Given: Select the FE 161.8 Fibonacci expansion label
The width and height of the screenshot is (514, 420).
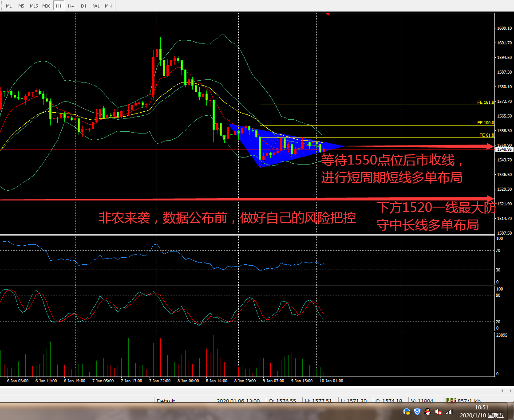Looking at the screenshot, I should coord(486,102).
